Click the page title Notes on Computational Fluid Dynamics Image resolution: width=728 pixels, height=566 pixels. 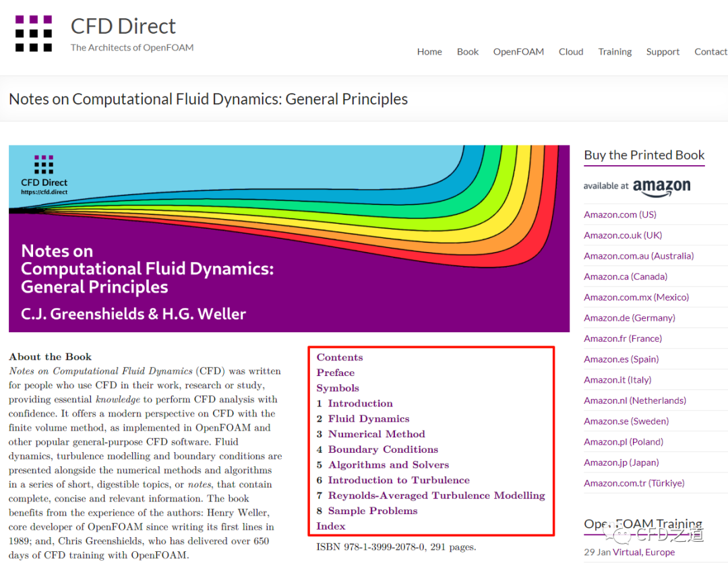point(208,99)
